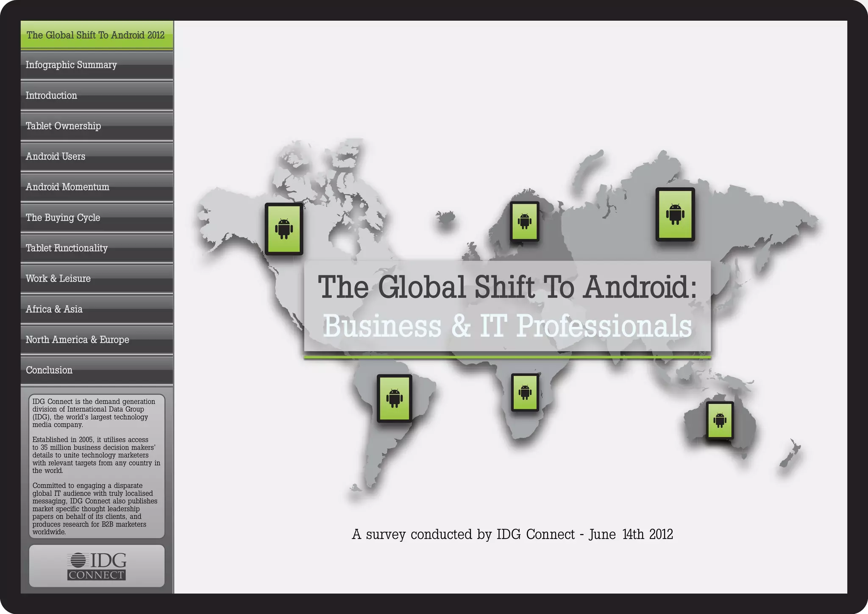Click the Android tablet icon over Russia
Image resolution: width=868 pixels, height=614 pixels.
675,215
